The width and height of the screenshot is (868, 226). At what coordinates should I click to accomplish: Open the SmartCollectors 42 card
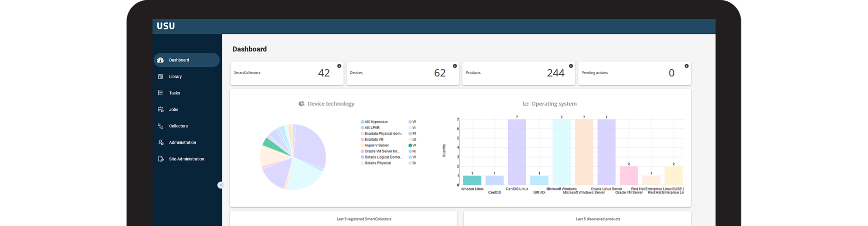[x=287, y=73]
